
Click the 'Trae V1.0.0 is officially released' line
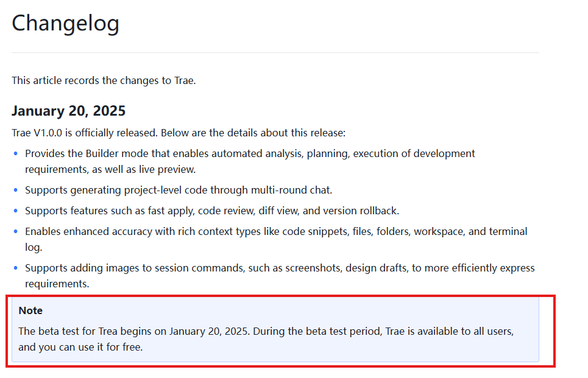[179, 133]
